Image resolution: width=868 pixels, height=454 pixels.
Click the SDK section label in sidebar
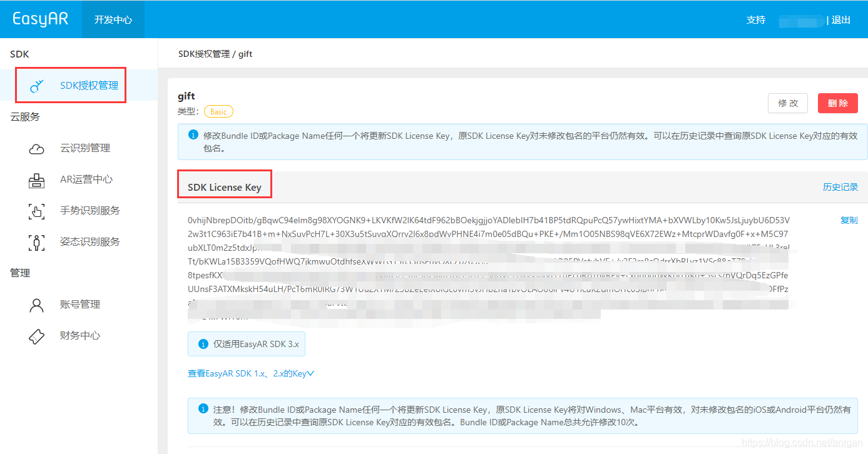(19, 54)
